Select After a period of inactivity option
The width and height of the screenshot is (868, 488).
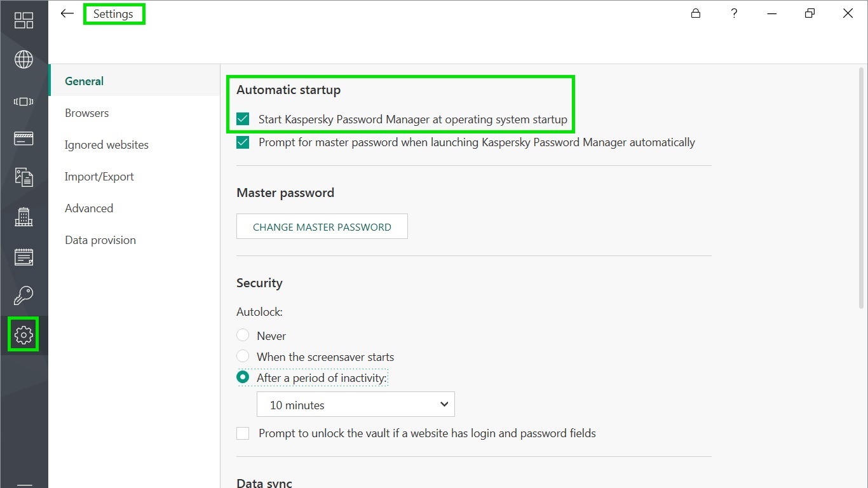coord(243,377)
